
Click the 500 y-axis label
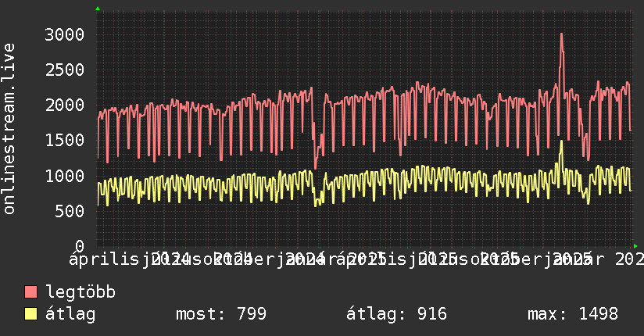coord(70,211)
